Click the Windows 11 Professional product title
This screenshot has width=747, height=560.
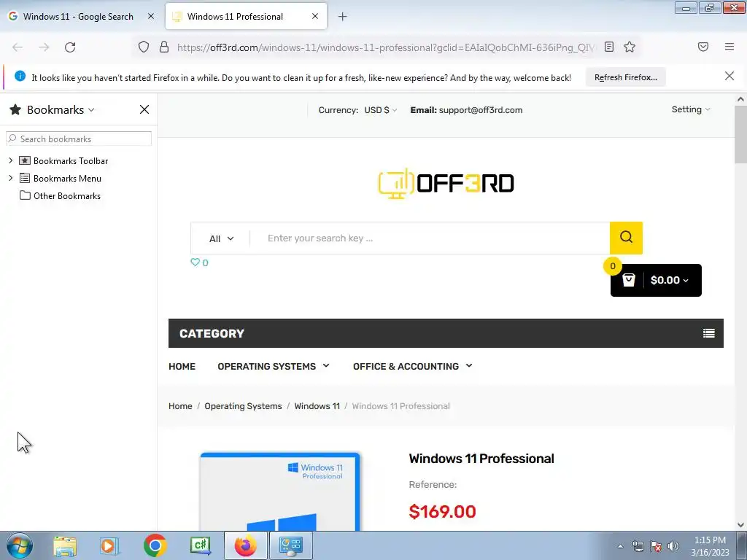(481, 459)
